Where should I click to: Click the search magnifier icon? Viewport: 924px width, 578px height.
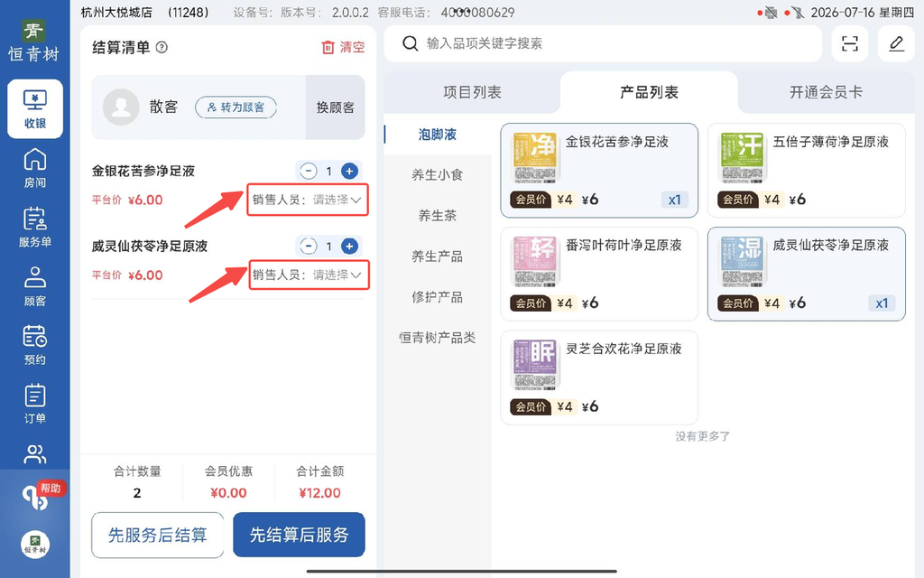coord(411,43)
